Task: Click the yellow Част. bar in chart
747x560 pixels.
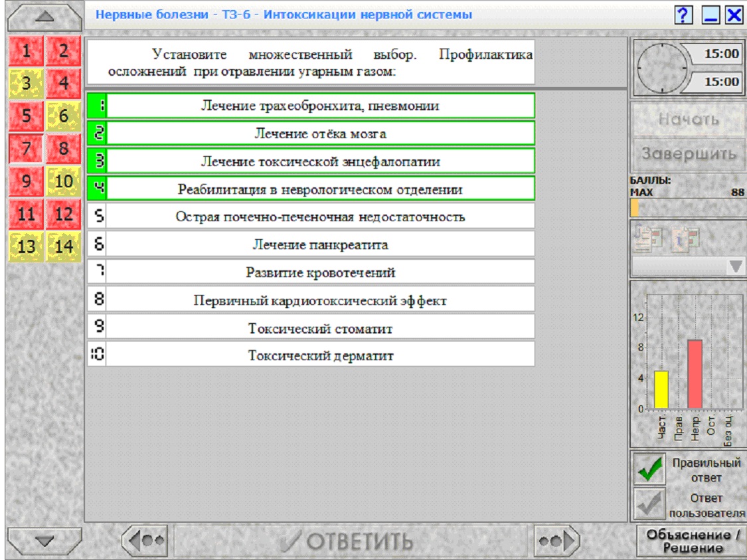Action: pyautogui.click(x=661, y=389)
